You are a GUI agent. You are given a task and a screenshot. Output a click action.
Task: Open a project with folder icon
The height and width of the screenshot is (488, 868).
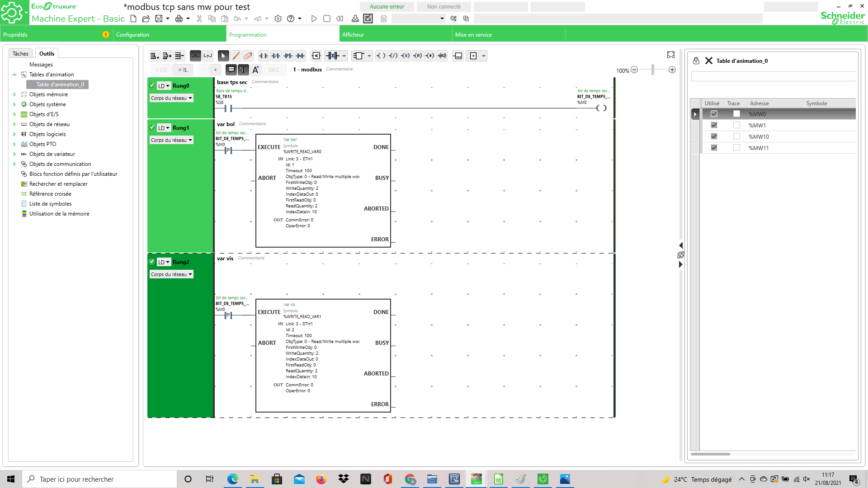coord(146,19)
